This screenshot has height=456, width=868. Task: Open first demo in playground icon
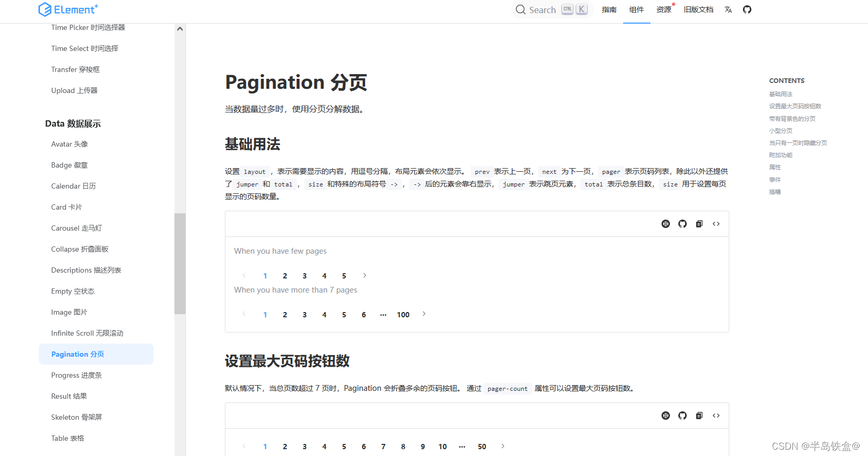pyautogui.click(x=666, y=224)
